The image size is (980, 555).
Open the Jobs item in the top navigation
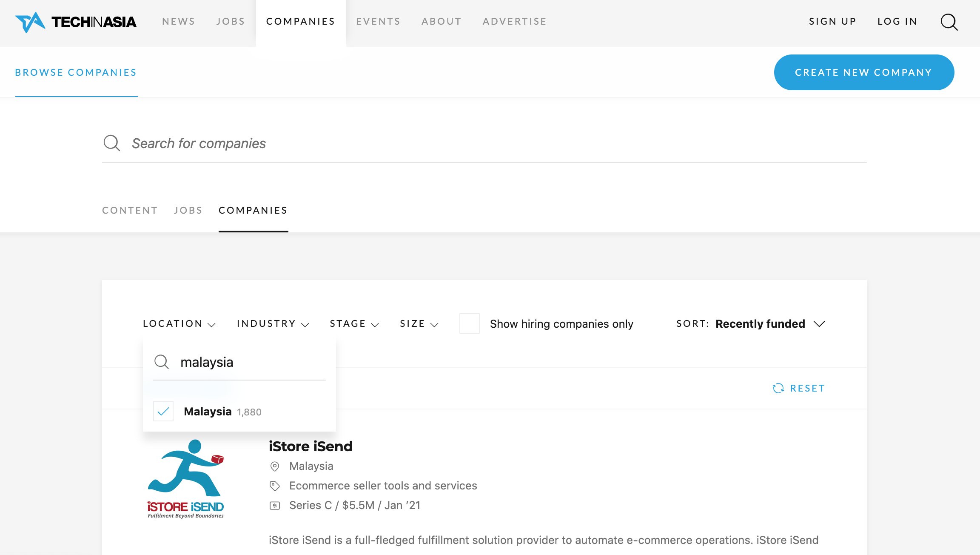pyautogui.click(x=231, y=21)
